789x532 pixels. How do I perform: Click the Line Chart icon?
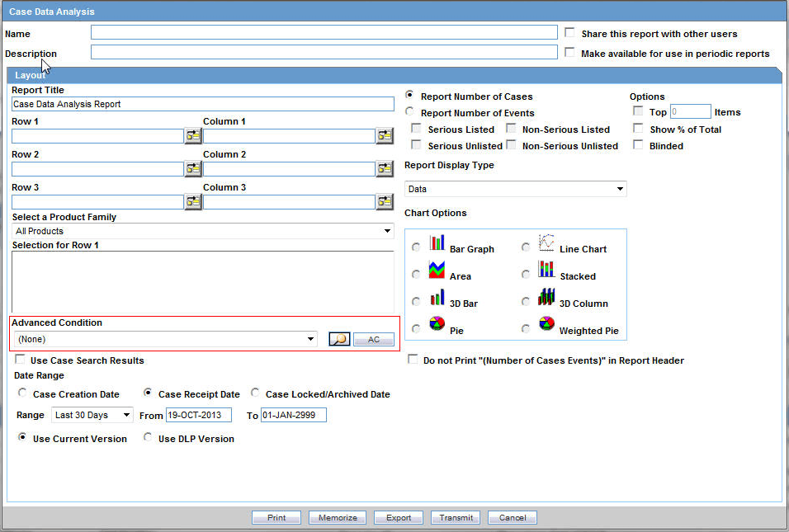[x=546, y=242]
